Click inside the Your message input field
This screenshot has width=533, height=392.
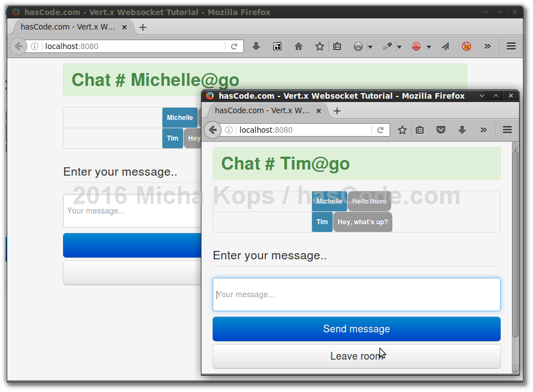[356, 294]
